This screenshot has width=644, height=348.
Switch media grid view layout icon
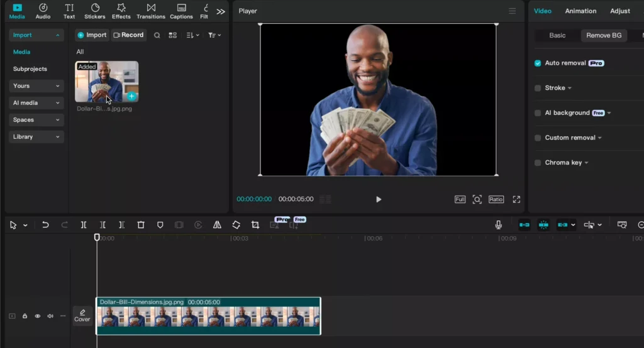pyautogui.click(x=173, y=35)
